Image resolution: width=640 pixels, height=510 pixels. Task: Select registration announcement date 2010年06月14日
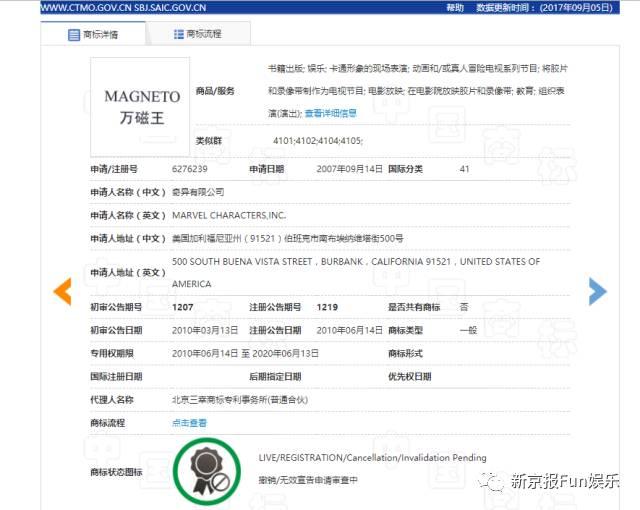[x=350, y=330]
